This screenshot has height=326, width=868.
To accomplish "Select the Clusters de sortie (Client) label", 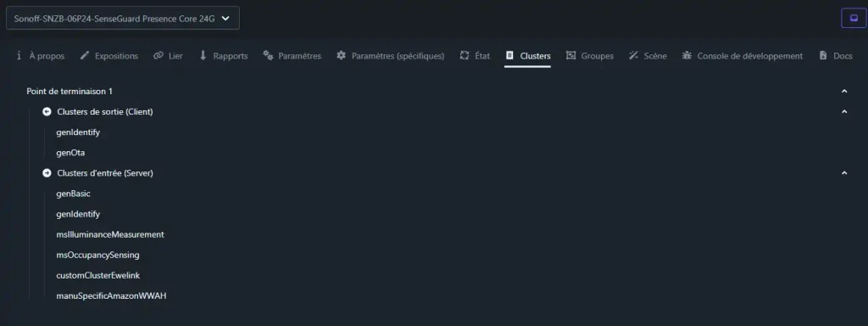I will tap(105, 111).
